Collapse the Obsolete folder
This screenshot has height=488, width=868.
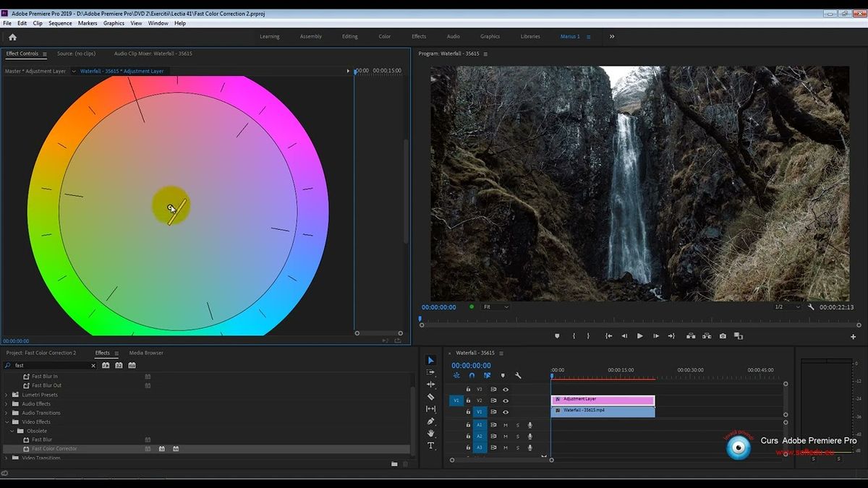tap(12, 431)
